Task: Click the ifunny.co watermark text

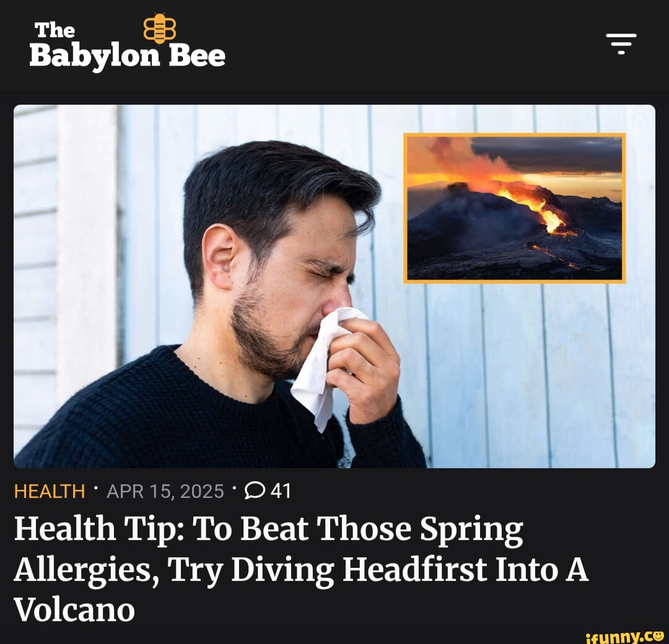Action: (626, 637)
